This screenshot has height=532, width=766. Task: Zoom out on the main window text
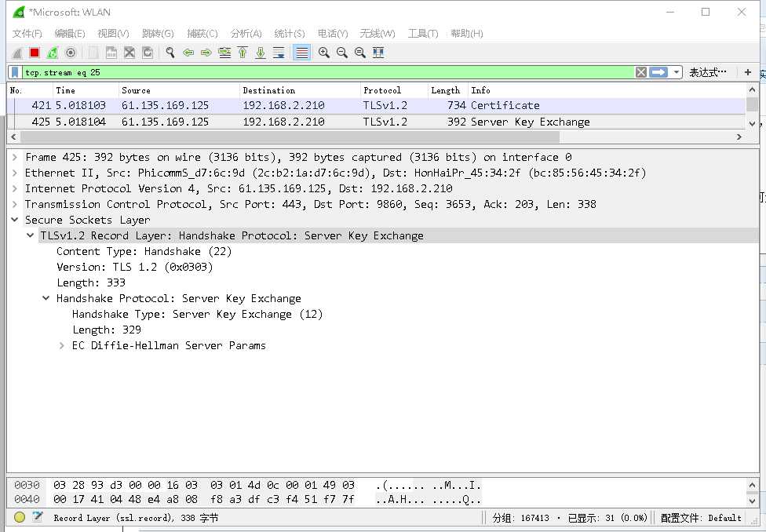point(342,53)
